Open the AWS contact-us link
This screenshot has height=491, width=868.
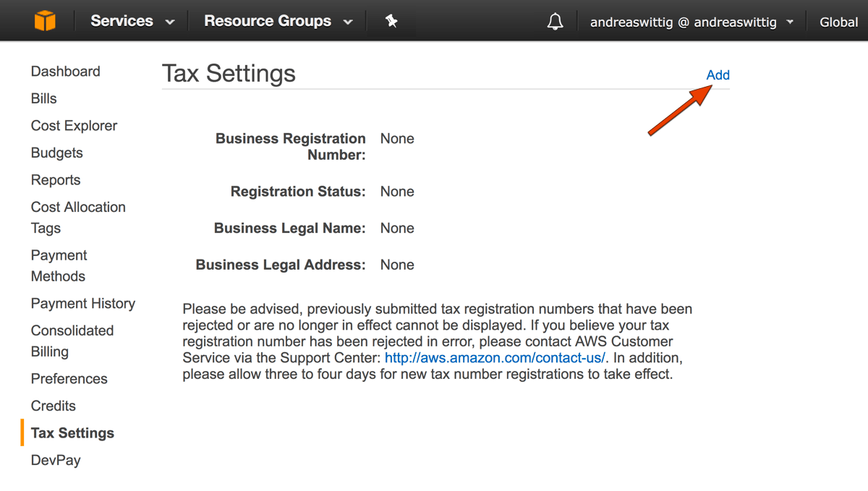(x=496, y=358)
